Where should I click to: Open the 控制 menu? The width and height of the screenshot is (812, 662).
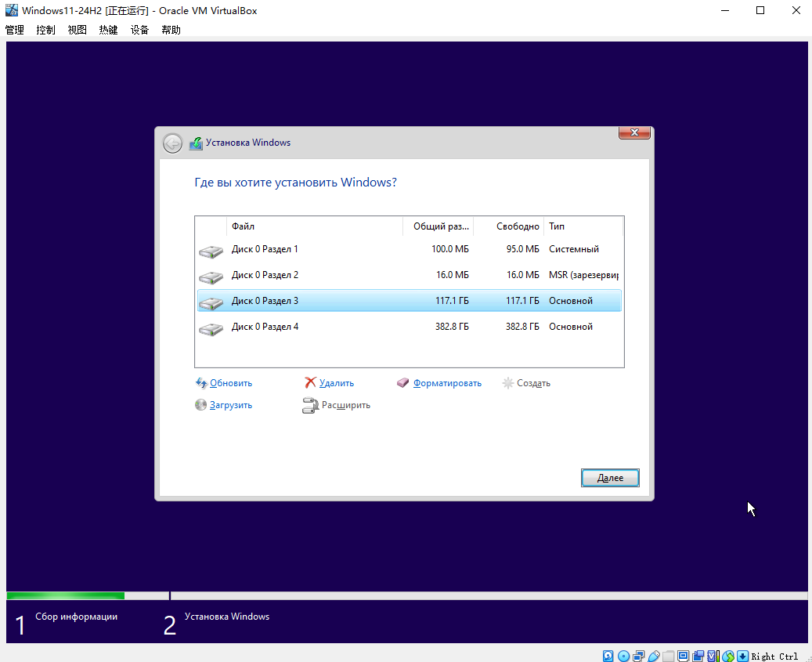click(x=45, y=30)
